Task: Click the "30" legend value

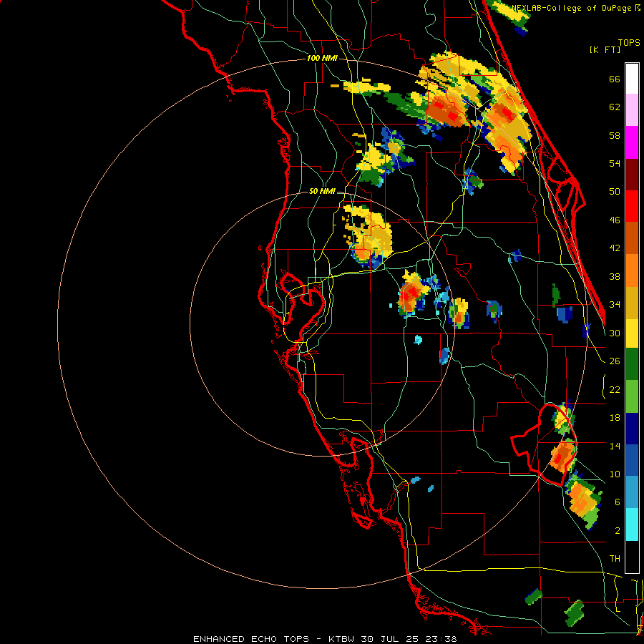Action: [x=615, y=333]
